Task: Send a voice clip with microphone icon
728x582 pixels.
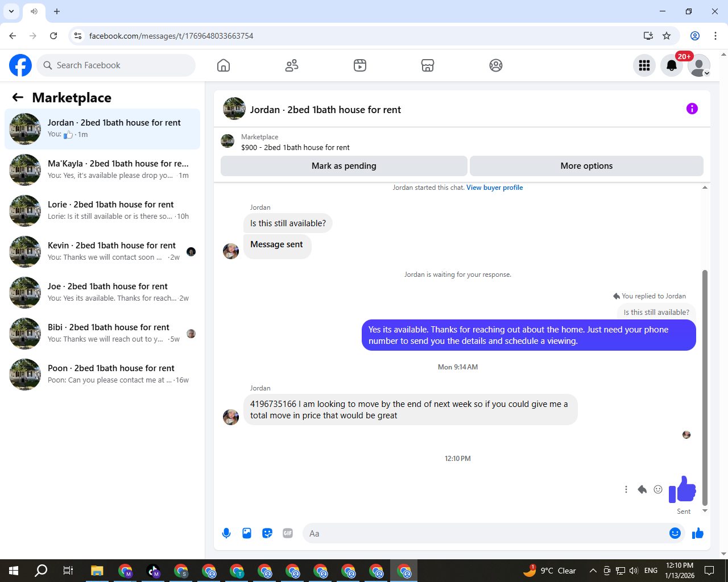Action: pos(226,533)
